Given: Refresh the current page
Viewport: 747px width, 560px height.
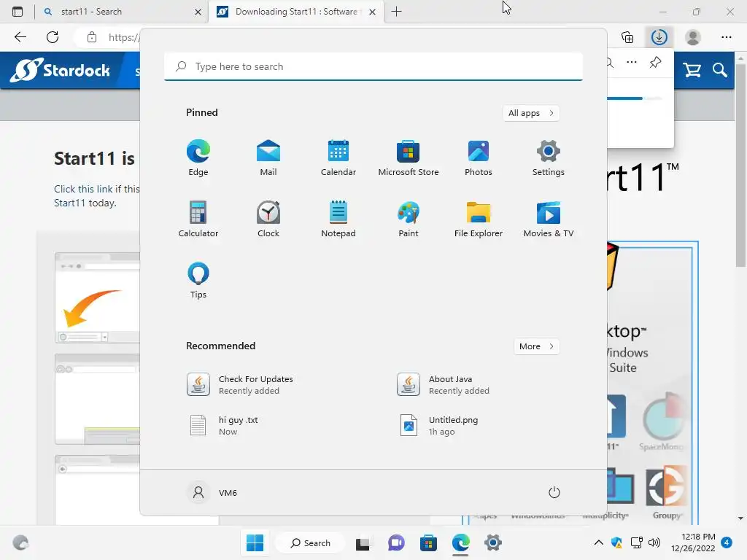Looking at the screenshot, I should click(53, 37).
